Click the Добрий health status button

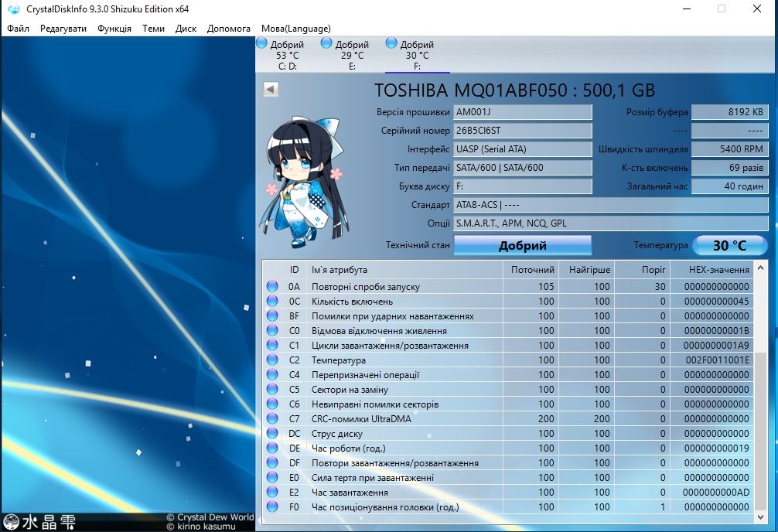click(x=523, y=245)
